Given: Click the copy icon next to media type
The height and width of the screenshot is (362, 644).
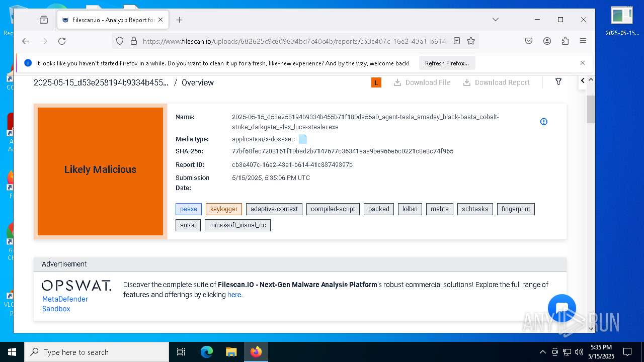Looking at the screenshot, I should point(303,139).
